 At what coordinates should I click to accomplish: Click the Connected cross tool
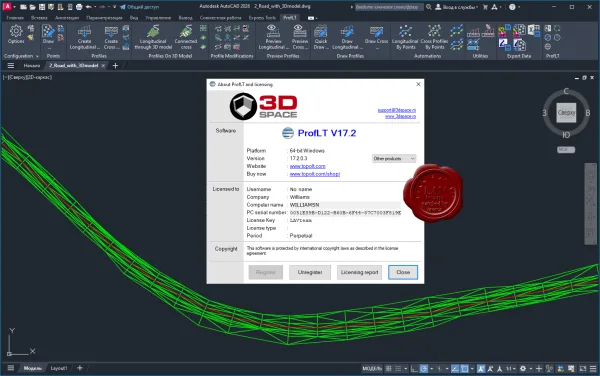coord(186,37)
